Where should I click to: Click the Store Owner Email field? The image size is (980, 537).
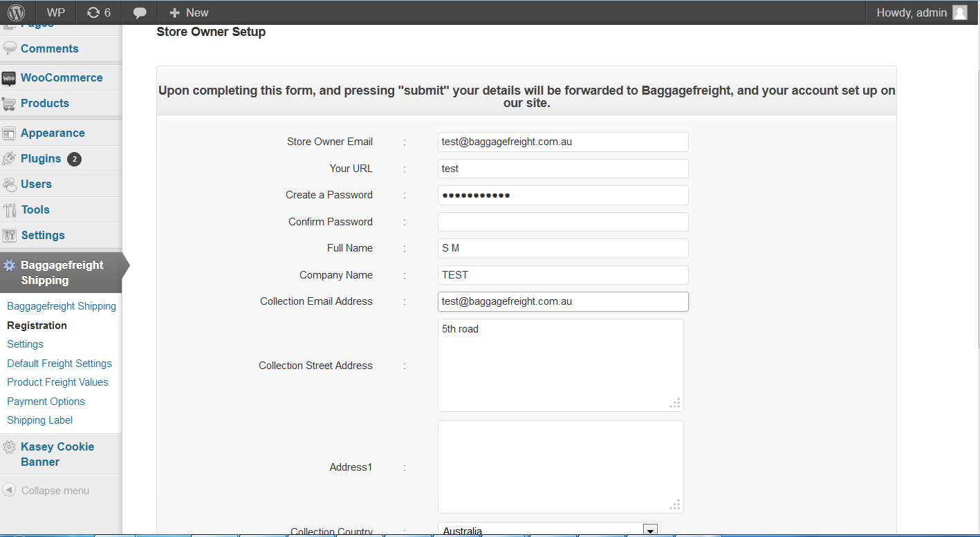[x=563, y=142]
